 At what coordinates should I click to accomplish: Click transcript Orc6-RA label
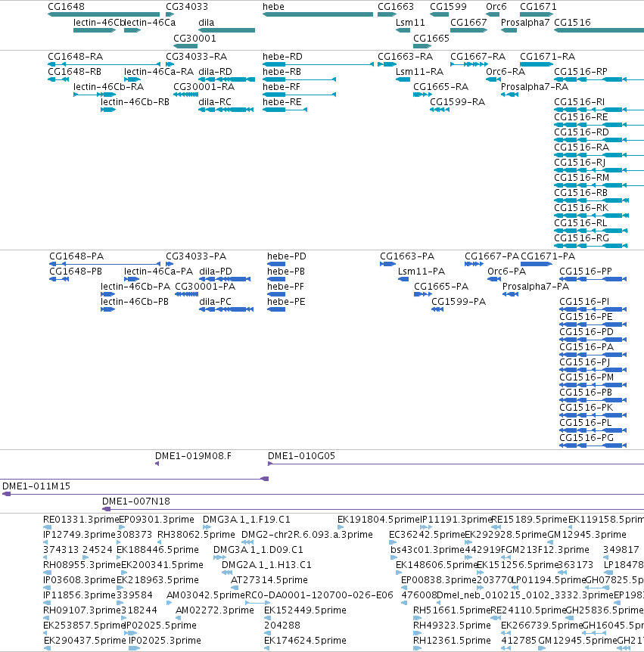click(506, 72)
